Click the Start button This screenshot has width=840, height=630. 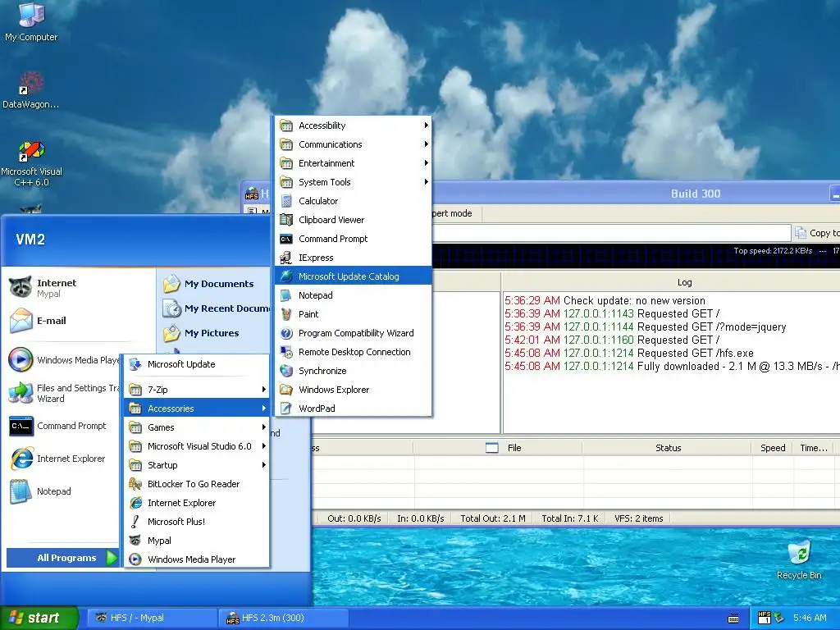click(39, 618)
